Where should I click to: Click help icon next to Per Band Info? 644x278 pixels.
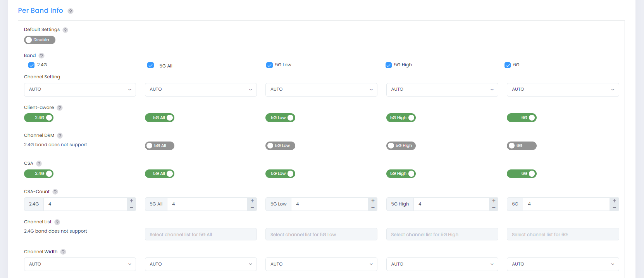[x=71, y=11]
